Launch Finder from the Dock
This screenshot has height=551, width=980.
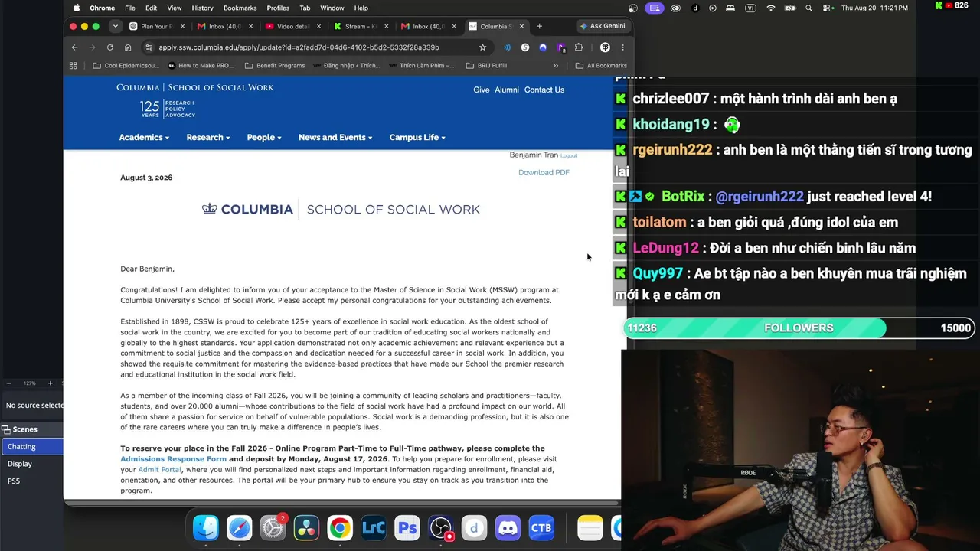(205, 527)
